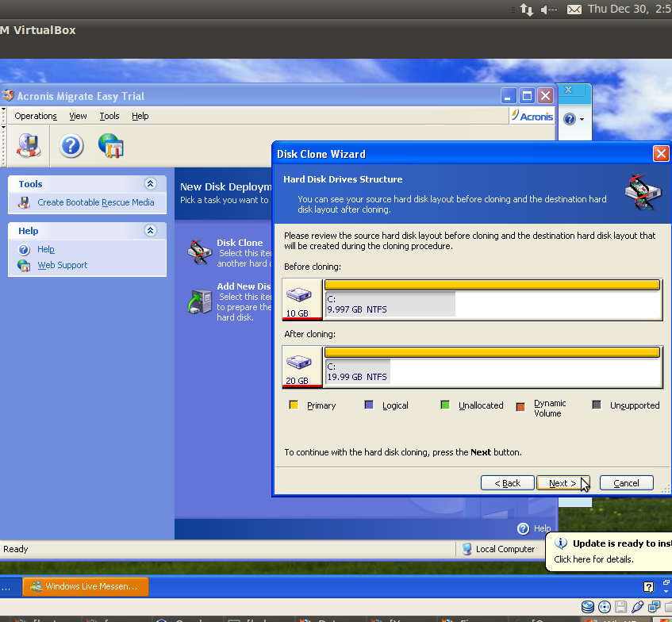
Task: Click the green Unallocated legend swatch
Action: click(x=445, y=405)
